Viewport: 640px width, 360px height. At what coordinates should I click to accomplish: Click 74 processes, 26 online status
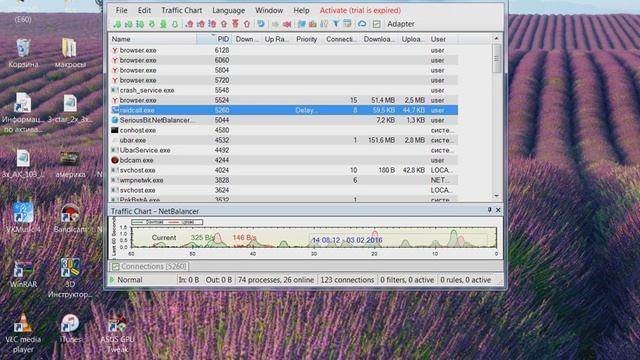[276, 280]
